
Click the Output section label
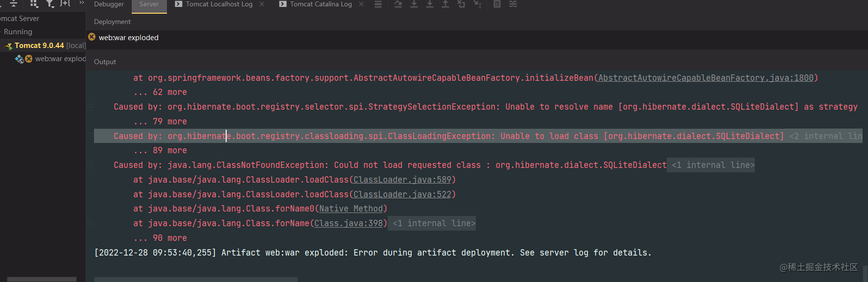point(105,62)
